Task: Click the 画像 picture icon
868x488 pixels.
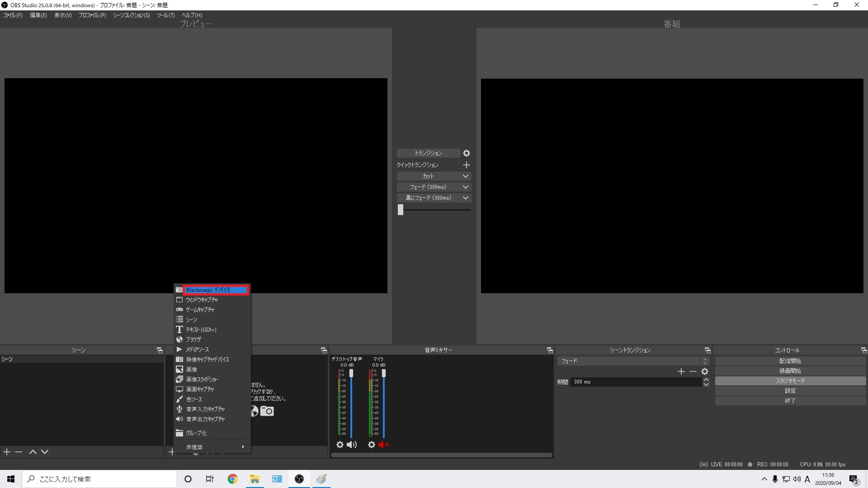Action: pyautogui.click(x=179, y=369)
